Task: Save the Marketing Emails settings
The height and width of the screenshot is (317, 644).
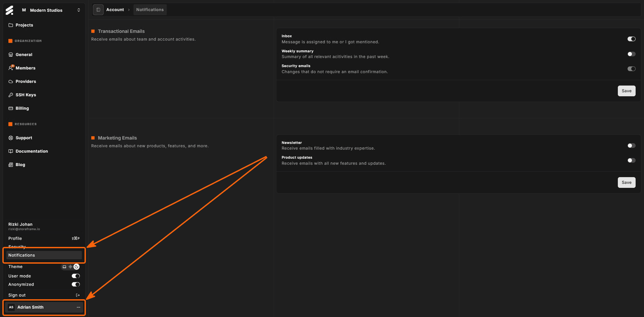Action: click(627, 182)
